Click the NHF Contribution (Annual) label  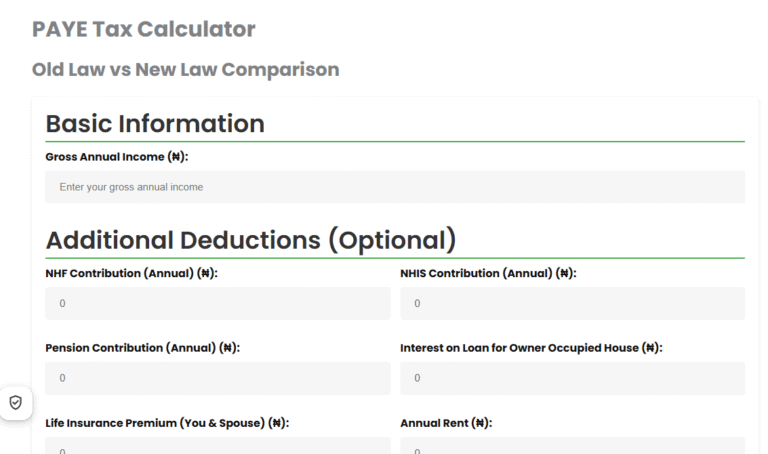(131, 273)
